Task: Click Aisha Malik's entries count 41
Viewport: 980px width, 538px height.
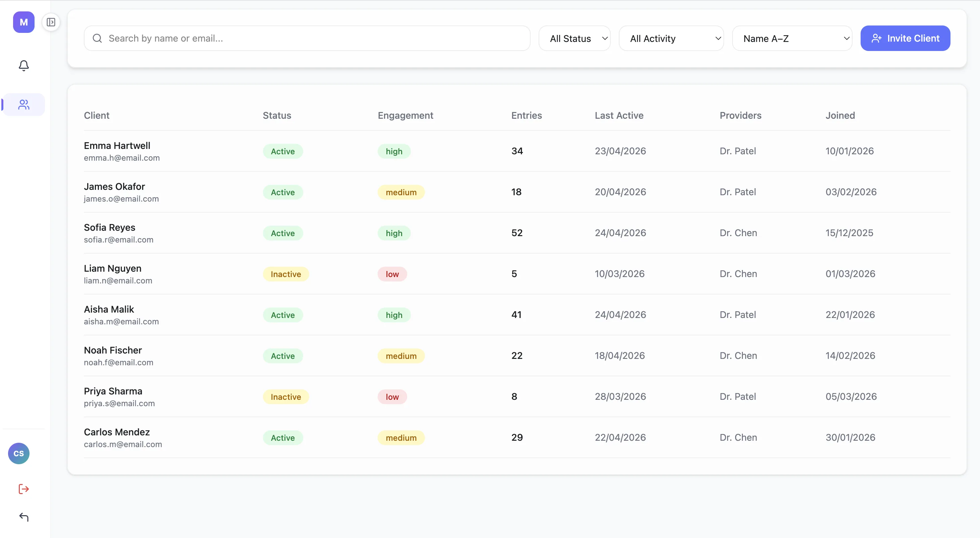Action: tap(516, 315)
